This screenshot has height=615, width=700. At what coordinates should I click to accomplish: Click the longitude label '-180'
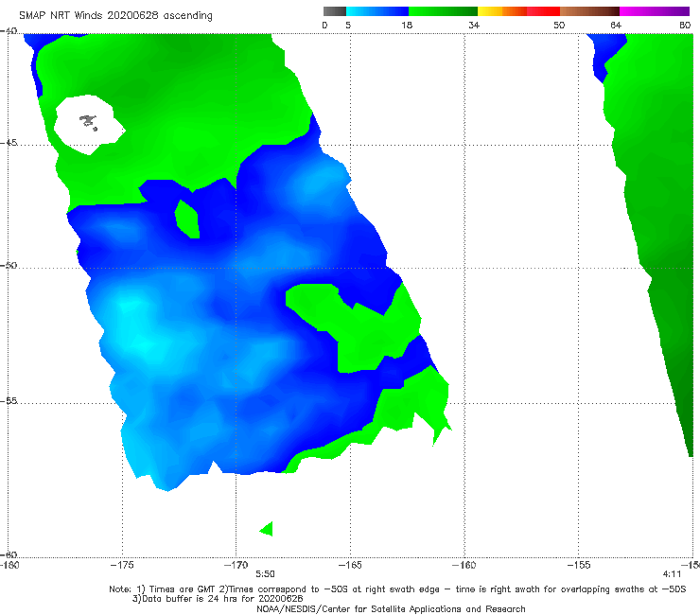click(9, 565)
